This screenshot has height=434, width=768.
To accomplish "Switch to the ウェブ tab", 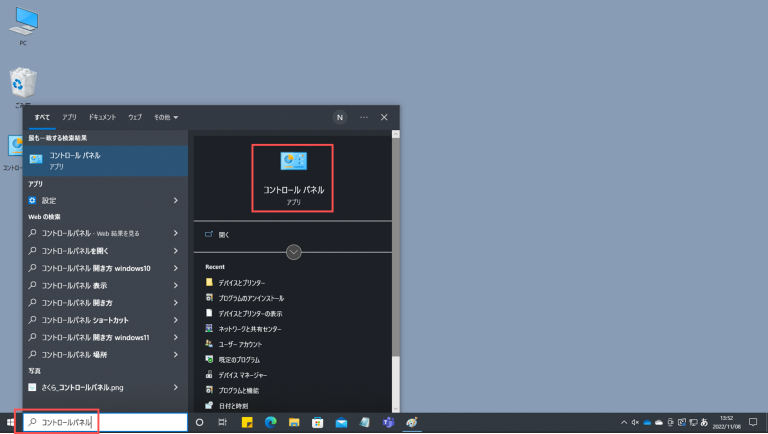I will point(135,118).
